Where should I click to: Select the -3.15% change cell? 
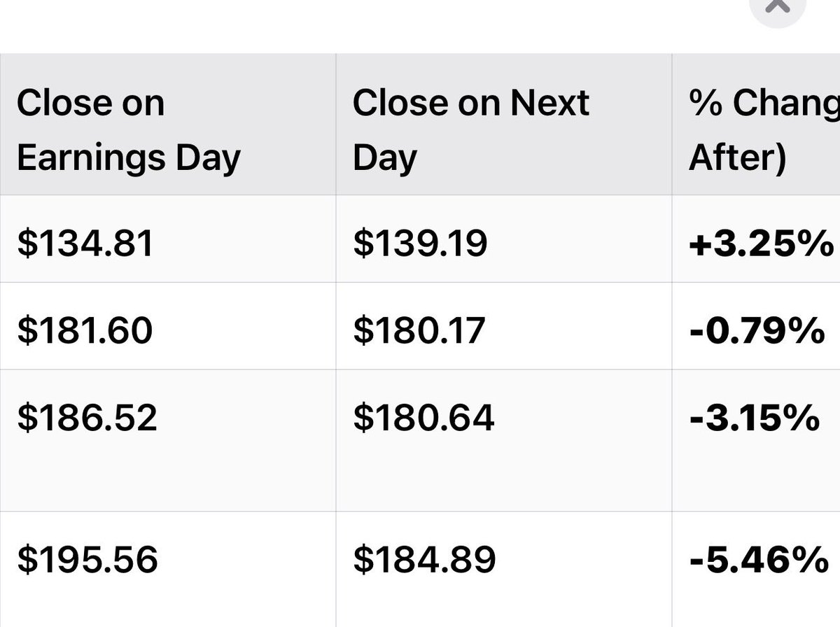tap(756, 441)
